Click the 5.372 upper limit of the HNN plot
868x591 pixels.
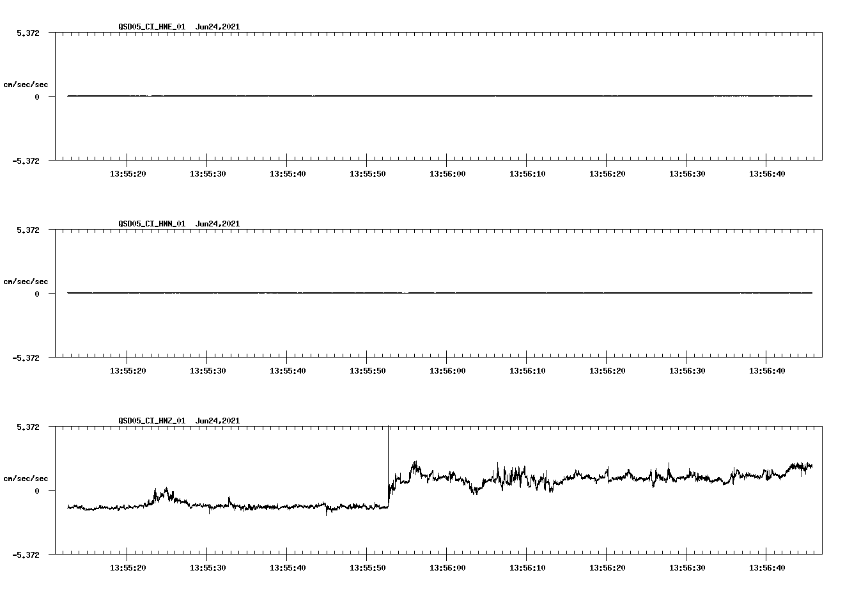(27, 230)
